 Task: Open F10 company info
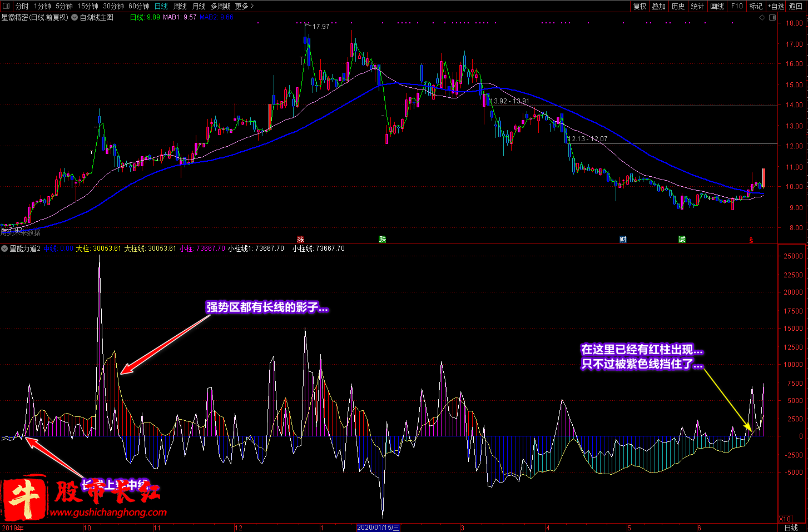click(737, 6)
